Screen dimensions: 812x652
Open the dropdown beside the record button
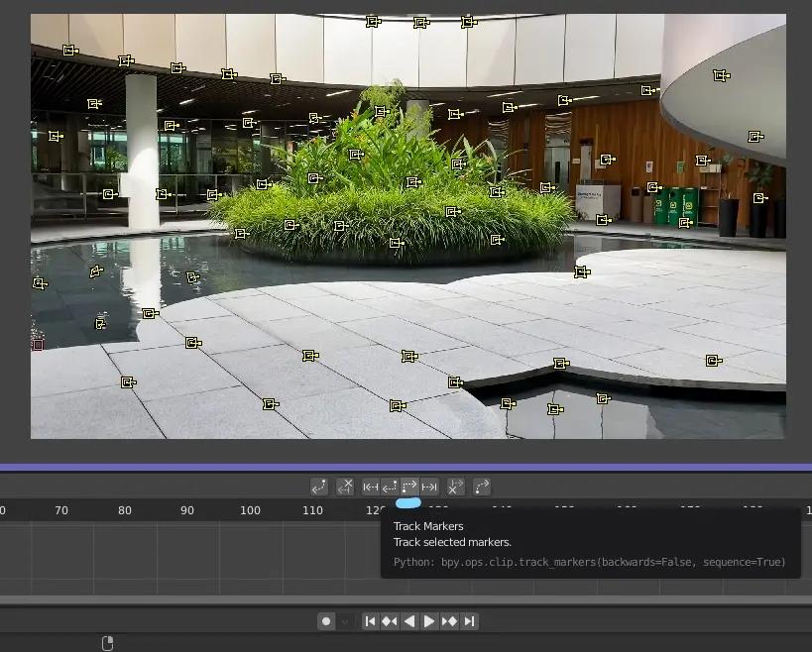point(344,621)
